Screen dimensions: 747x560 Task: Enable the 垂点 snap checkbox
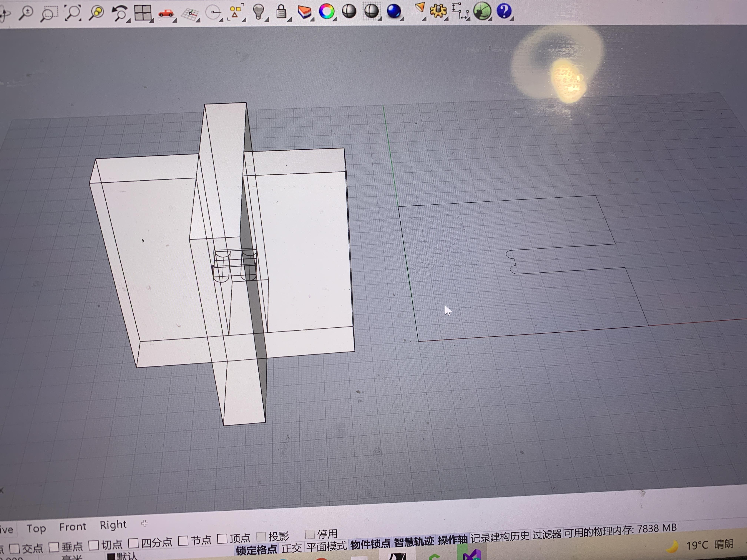[x=54, y=547]
